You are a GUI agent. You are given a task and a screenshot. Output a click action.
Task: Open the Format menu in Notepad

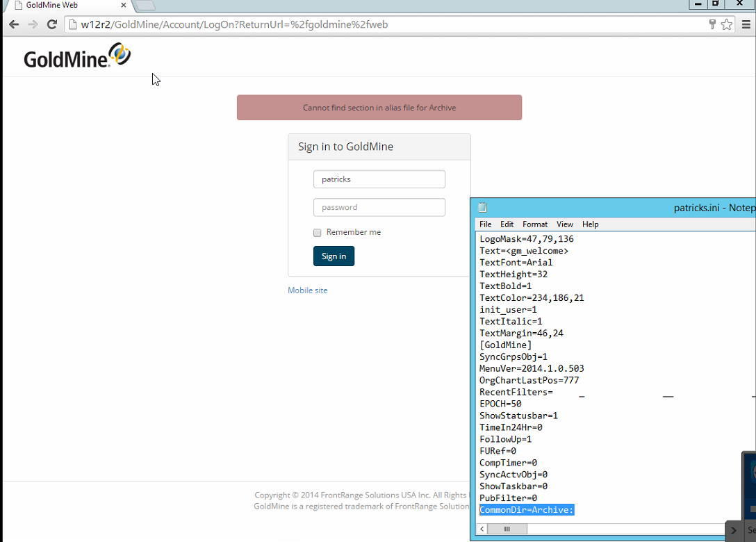(534, 224)
